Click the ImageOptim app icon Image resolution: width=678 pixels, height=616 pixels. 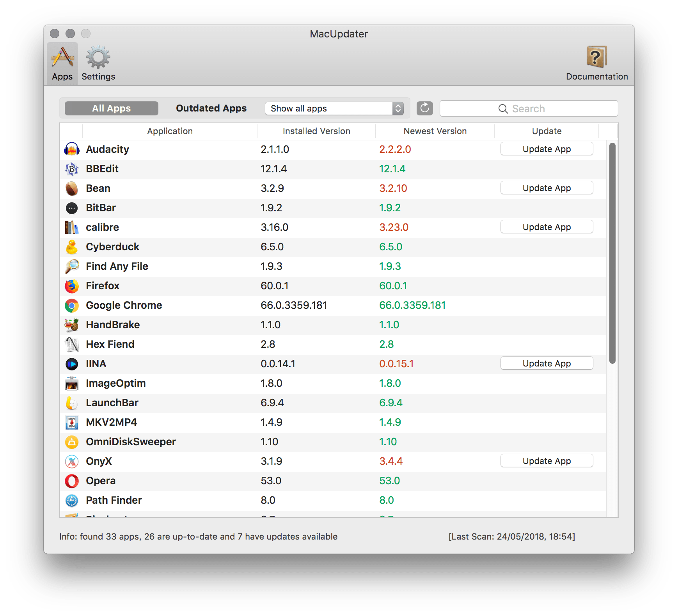[x=72, y=383]
